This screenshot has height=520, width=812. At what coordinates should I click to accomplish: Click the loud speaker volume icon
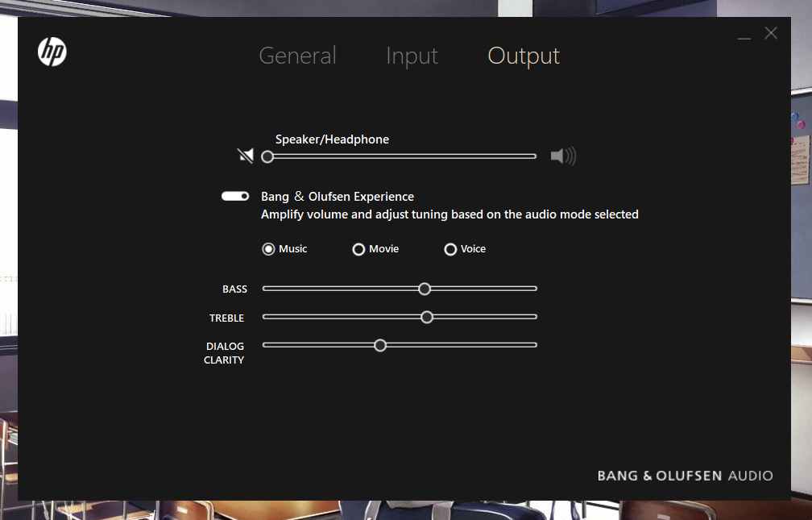563,156
